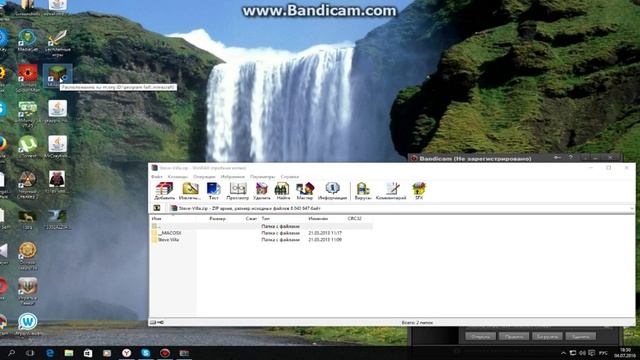The width and height of the screenshot is (640, 360).
Task: Click the Добавить (Add) toolbar icon in WinRAR
Action: point(164,191)
